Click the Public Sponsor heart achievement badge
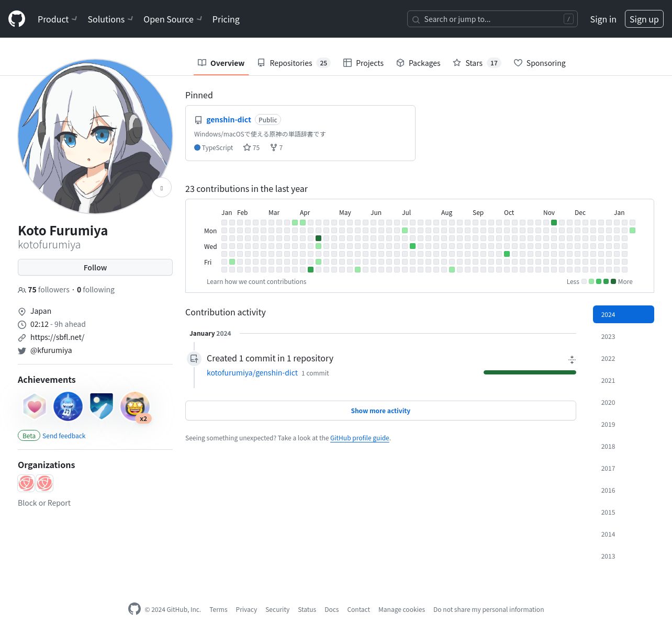 coord(35,406)
